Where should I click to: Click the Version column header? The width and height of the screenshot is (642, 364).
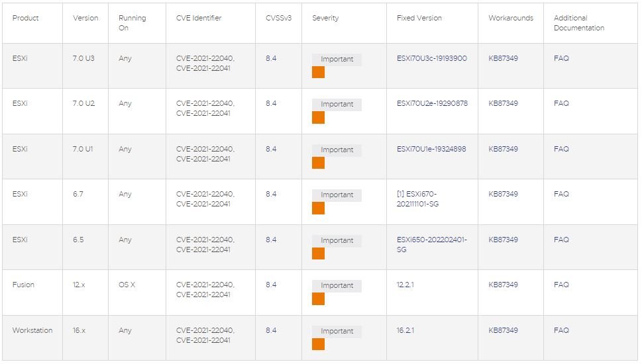point(85,18)
